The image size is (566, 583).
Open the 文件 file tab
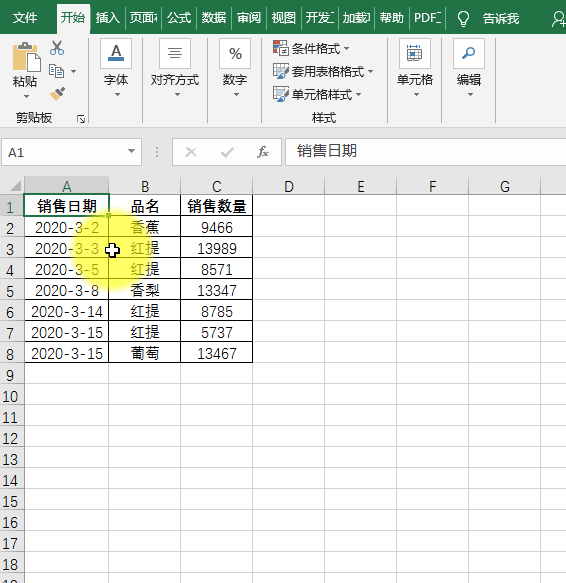click(25, 18)
